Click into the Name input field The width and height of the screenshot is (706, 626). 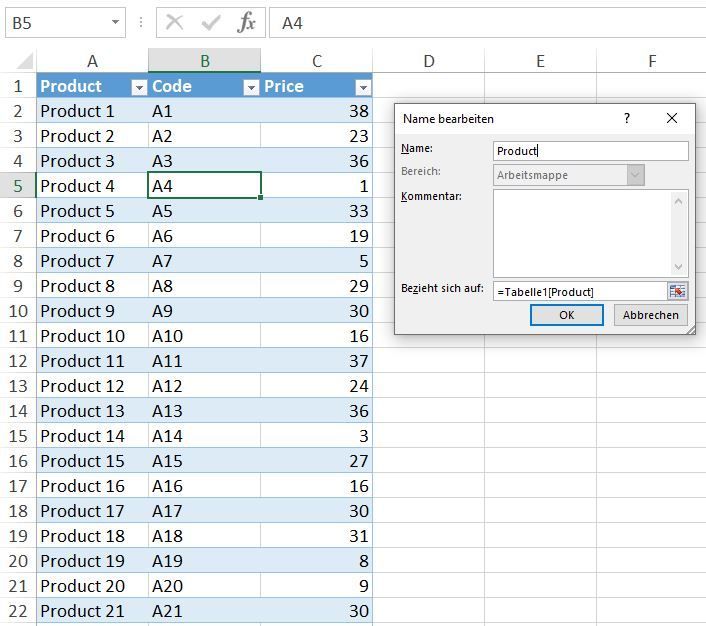click(591, 151)
